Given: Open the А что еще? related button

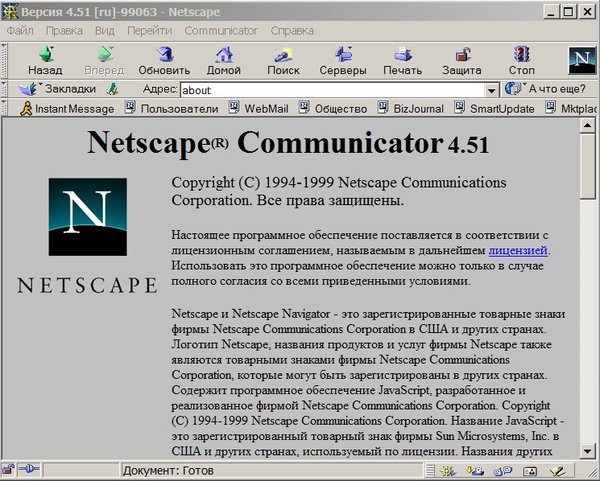Looking at the screenshot, I should click(x=545, y=89).
